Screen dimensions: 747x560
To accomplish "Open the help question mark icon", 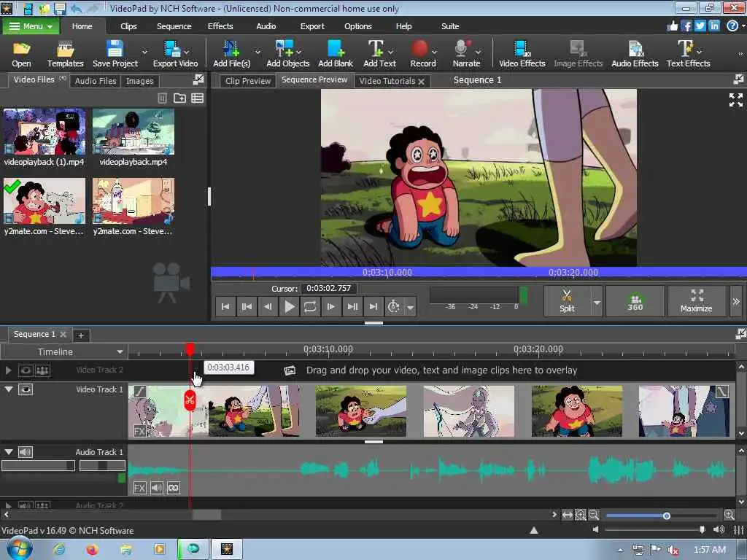I will (732, 26).
